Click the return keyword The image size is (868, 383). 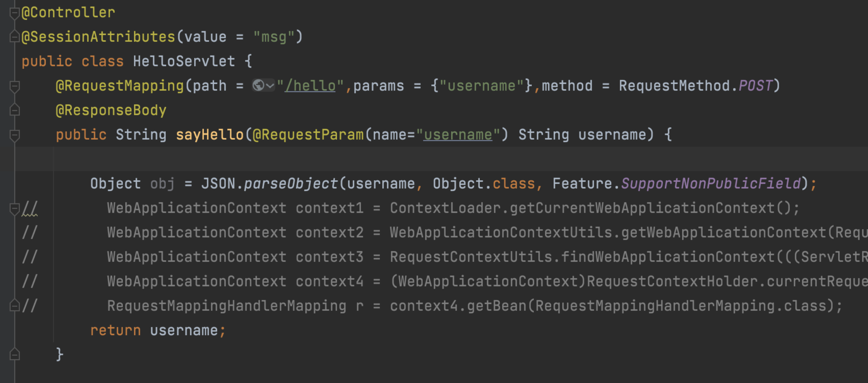coord(115,331)
